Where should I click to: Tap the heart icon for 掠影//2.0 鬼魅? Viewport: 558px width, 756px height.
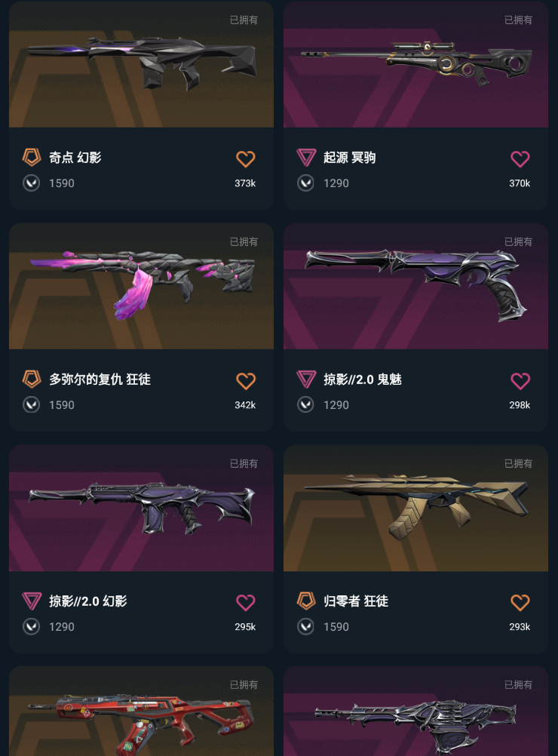[x=520, y=381]
